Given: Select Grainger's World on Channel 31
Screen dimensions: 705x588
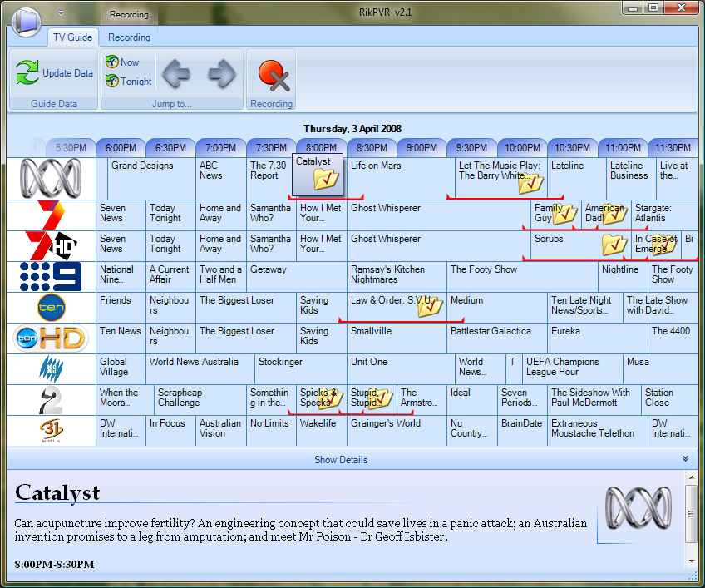Looking at the screenshot, I should 397,431.
